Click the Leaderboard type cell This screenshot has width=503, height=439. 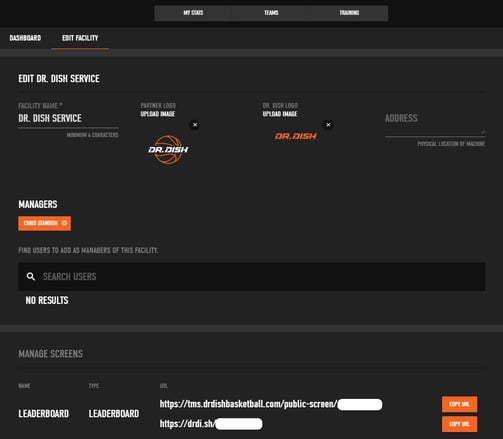(114, 414)
